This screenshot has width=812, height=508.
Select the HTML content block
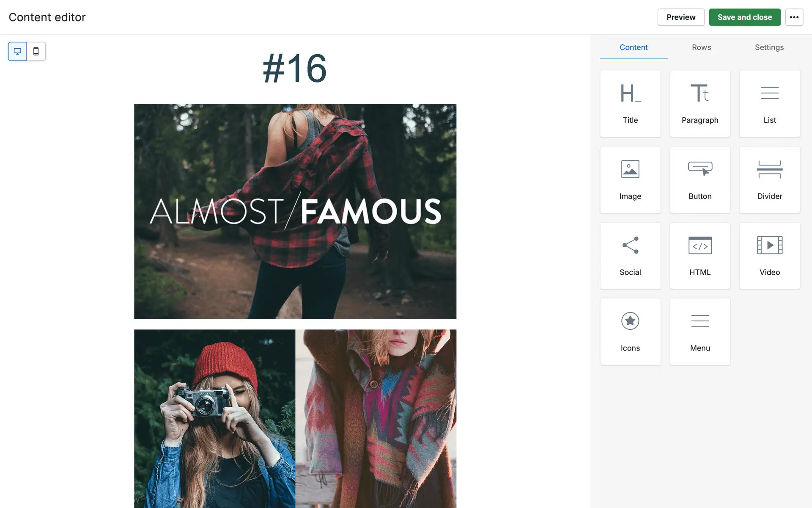700,256
